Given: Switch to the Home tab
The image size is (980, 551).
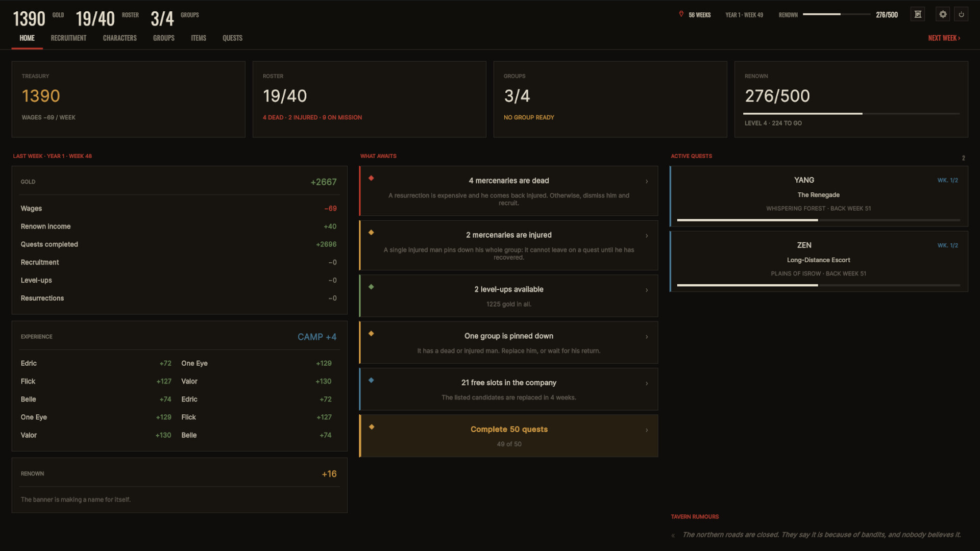Looking at the screenshot, I should tap(27, 38).
